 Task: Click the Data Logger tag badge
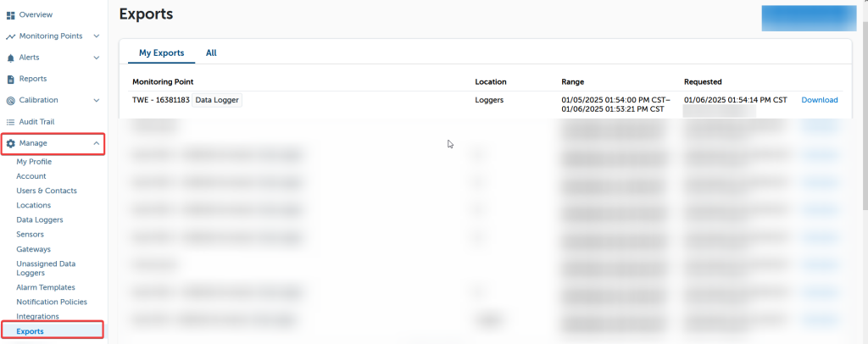pyautogui.click(x=218, y=100)
